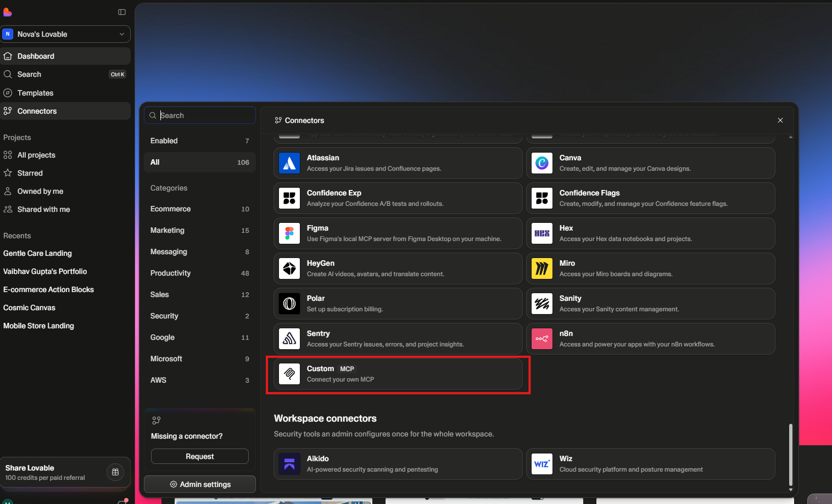Click the Wiz connector title

click(x=566, y=458)
